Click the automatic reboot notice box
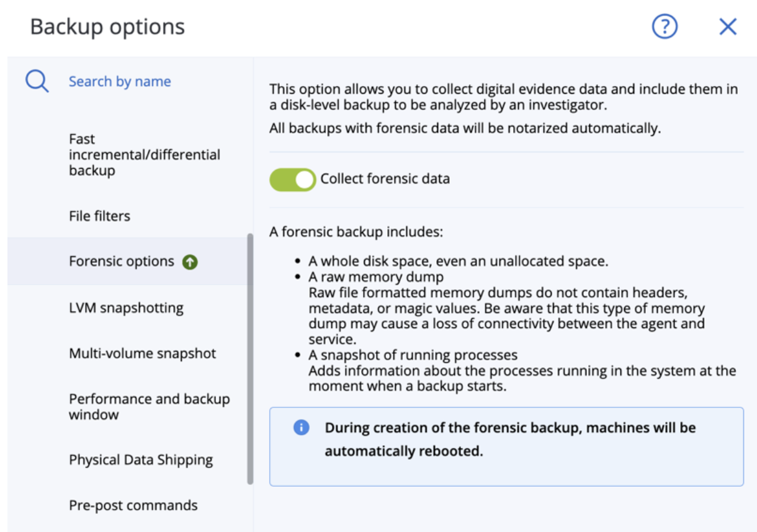757x532 pixels. coord(506,446)
